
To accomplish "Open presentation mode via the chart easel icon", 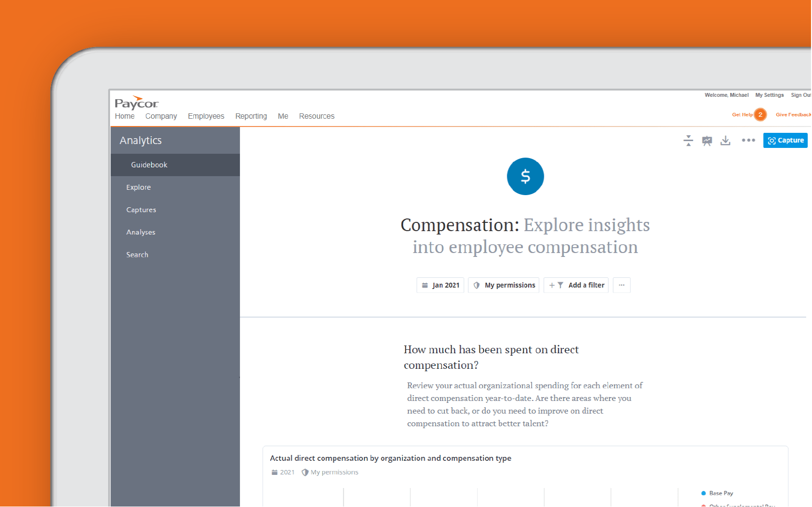I will click(707, 141).
